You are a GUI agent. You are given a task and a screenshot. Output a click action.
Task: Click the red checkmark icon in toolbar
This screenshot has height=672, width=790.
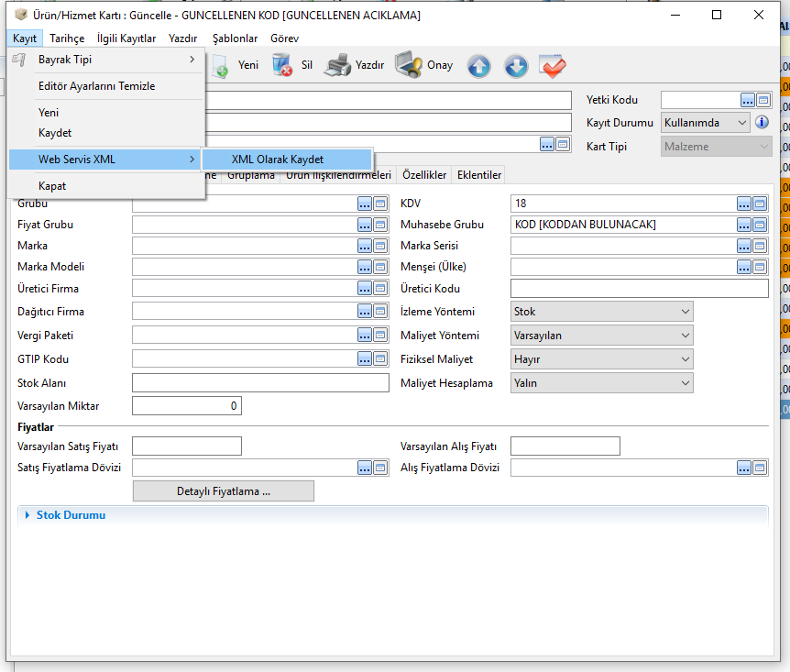553,66
